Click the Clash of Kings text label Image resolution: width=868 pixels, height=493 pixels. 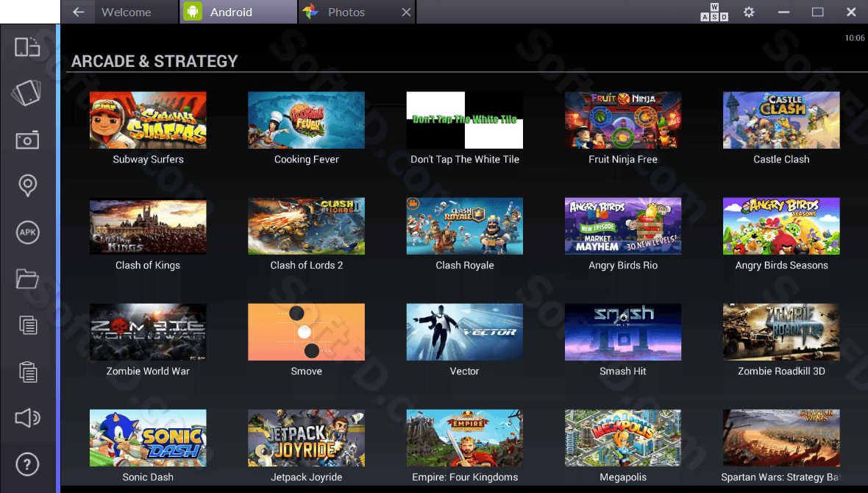tap(148, 266)
